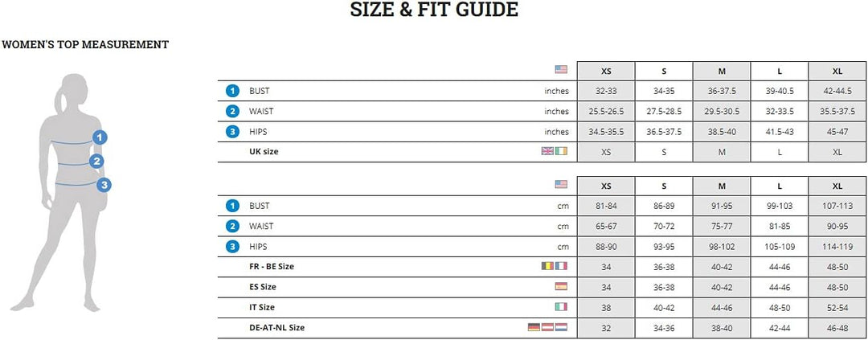Viewport: 868px width, 340px height.
Task: Click hips marker 3 on the silhouette
Action: pos(104,186)
